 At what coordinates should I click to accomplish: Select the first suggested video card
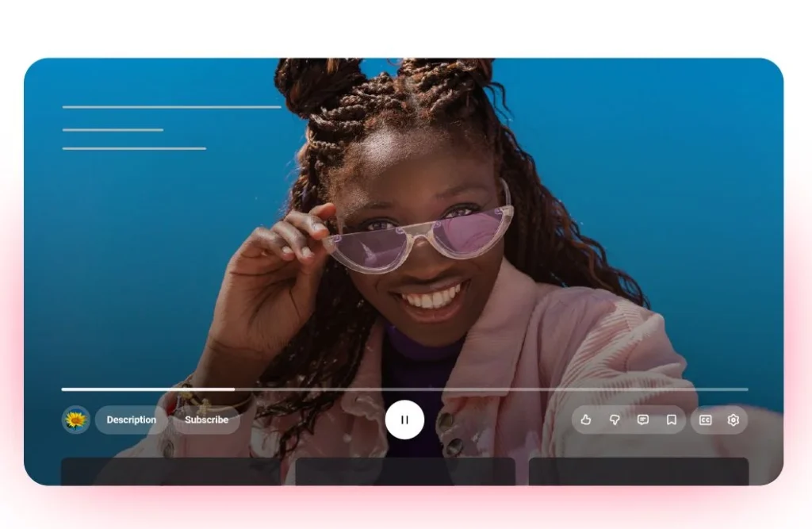170,471
